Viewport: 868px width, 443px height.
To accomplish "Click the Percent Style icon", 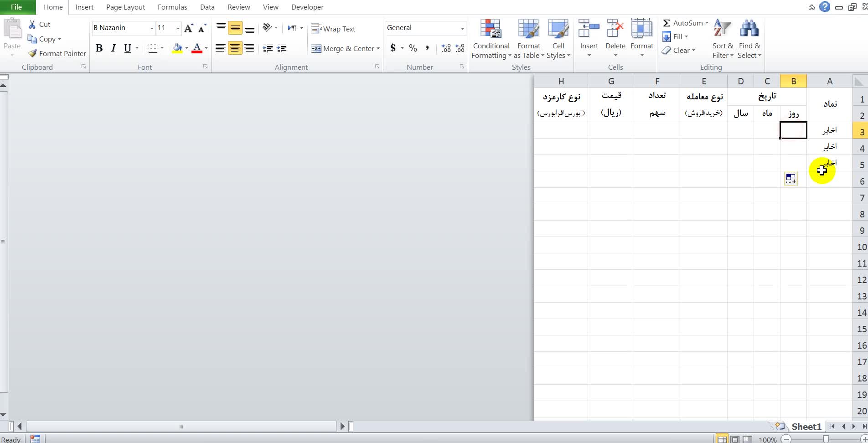I will 413,48.
